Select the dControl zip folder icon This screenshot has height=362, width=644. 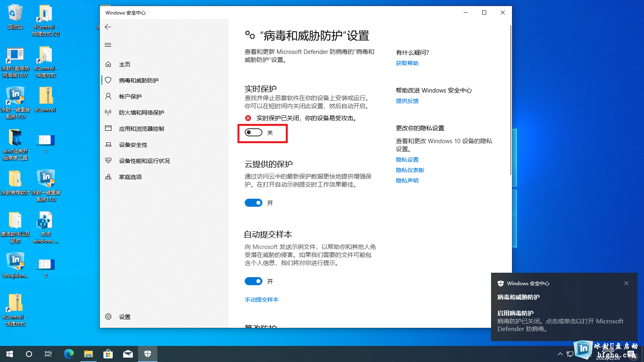pyautogui.click(x=45, y=99)
